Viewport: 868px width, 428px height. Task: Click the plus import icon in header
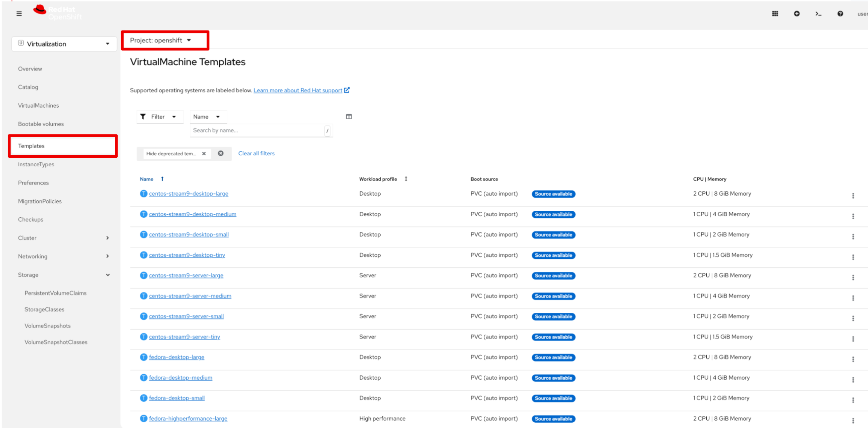click(796, 14)
